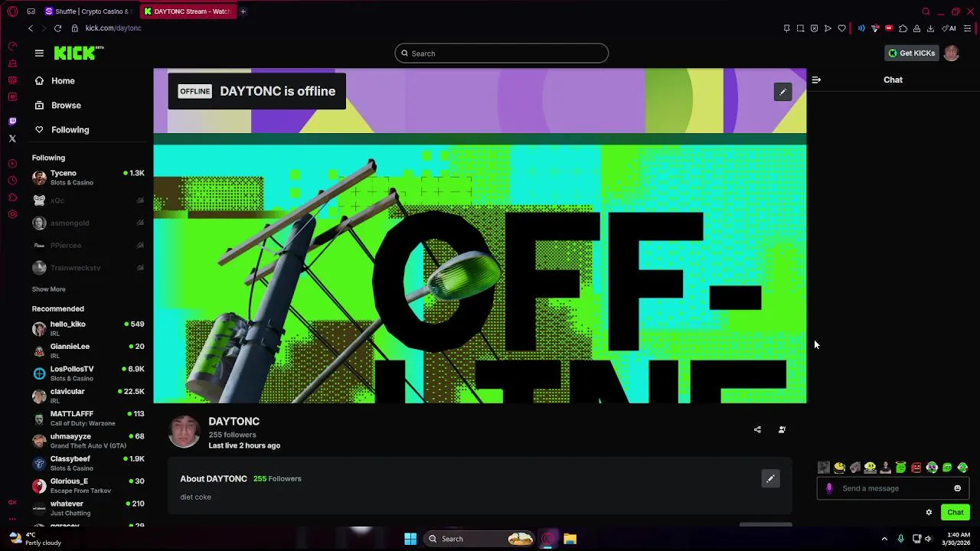Image resolution: width=980 pixels, height=551 pixels.
Task: Click the moderator user icon beside share
Action: (x=782, y=429)
